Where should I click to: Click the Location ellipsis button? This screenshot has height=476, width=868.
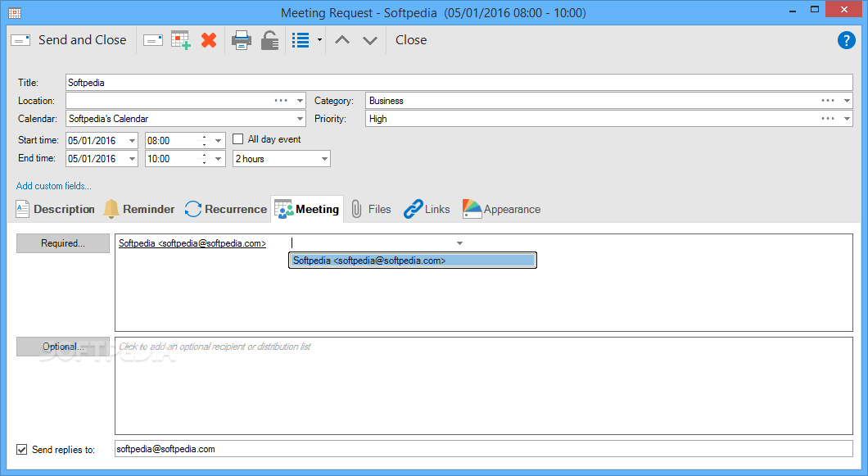click(x=281, y=100)
